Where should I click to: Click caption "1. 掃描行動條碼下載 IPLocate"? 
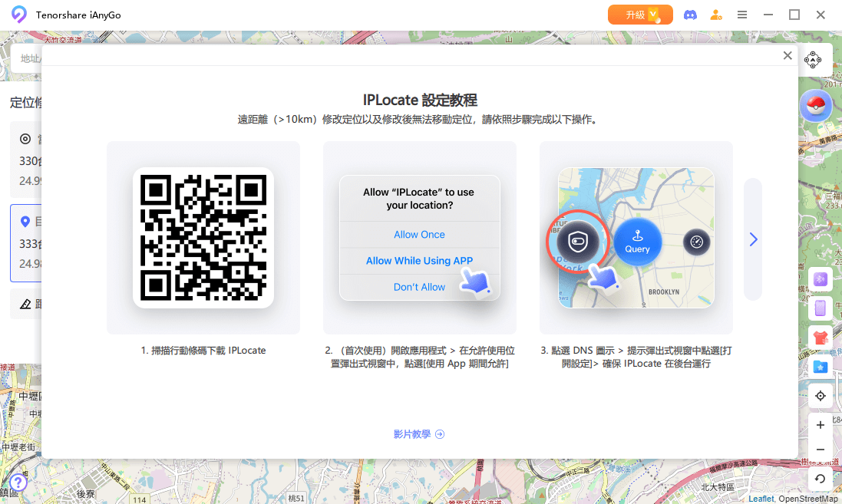click(x=203, y=351)
